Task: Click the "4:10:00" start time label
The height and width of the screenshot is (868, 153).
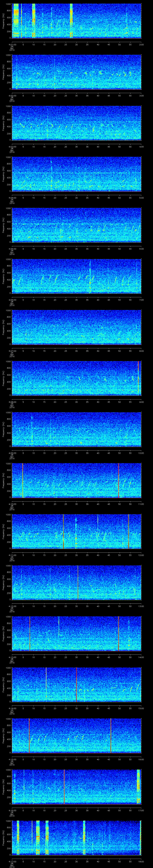Action: pyautogui.click(x=12, y=504)
